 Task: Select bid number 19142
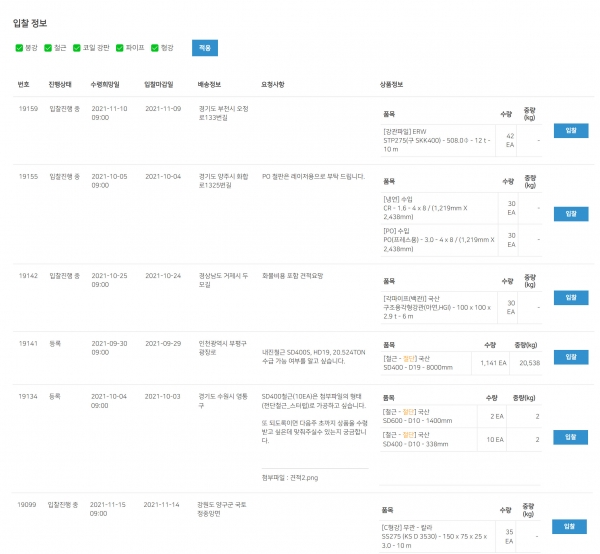pos(28,275)
